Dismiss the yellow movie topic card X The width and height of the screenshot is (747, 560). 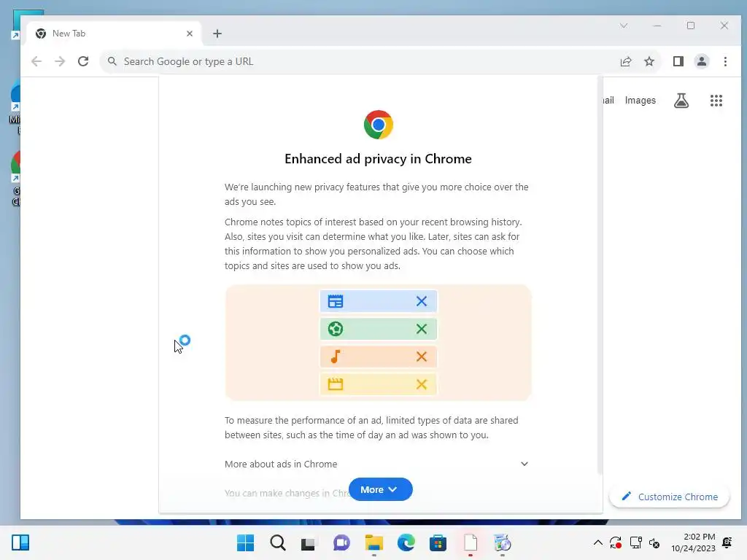pyautogui.click(x=421, y=384)
